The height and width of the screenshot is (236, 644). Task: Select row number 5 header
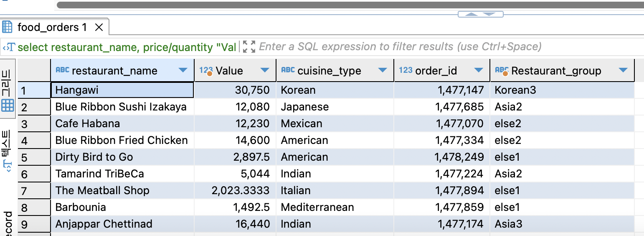point(34,157)
